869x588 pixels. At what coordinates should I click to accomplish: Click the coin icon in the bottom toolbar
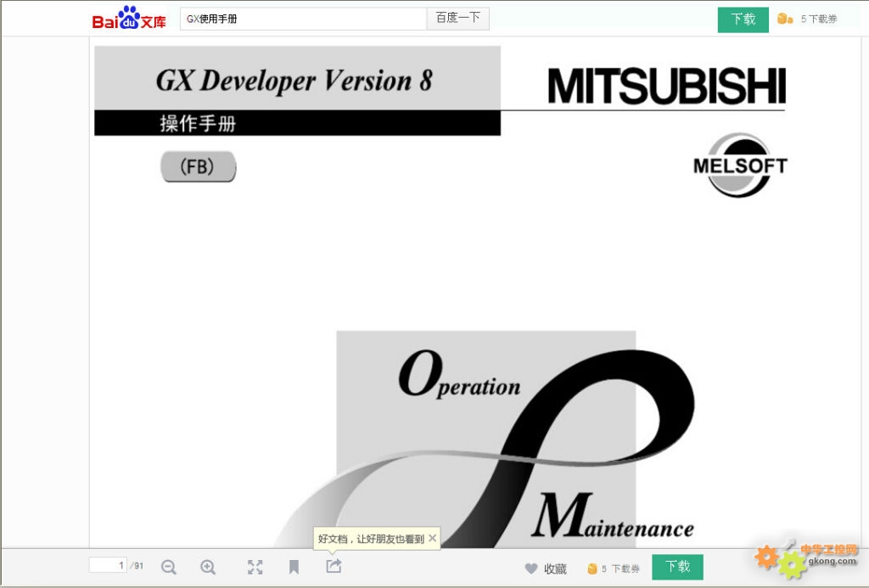point(591,568)
